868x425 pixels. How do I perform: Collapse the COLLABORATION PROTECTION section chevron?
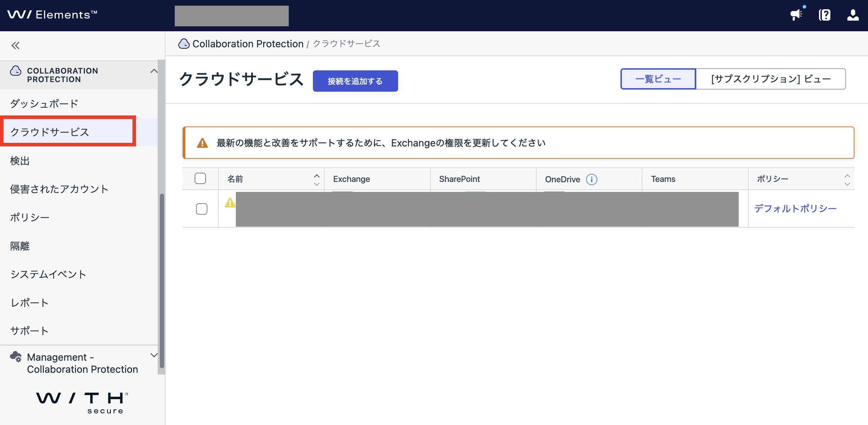(x=153, y=71)
